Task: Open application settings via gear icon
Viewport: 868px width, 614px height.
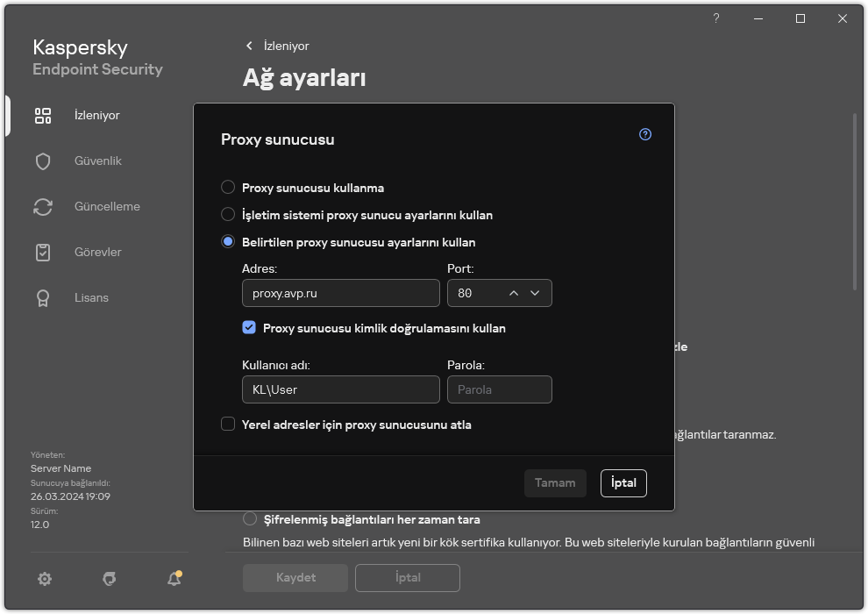Action: (x=44, y=579)
